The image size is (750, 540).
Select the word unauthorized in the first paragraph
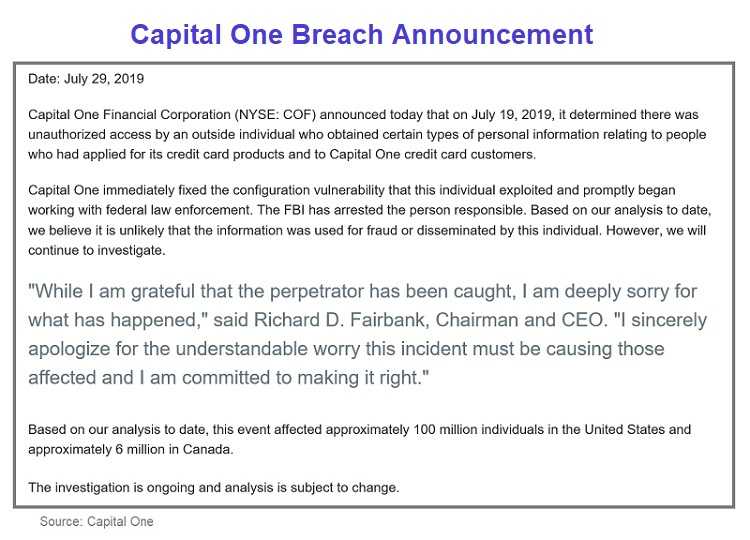click(x=67, y=134)
